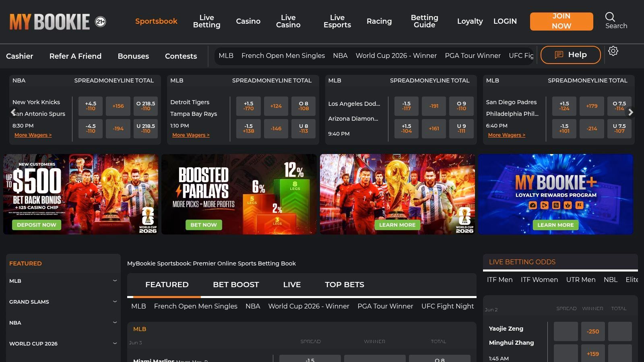The height and width of the screenshot is (362, 644).
Task: Open Racing navigation item
Action: click(379, 21)
